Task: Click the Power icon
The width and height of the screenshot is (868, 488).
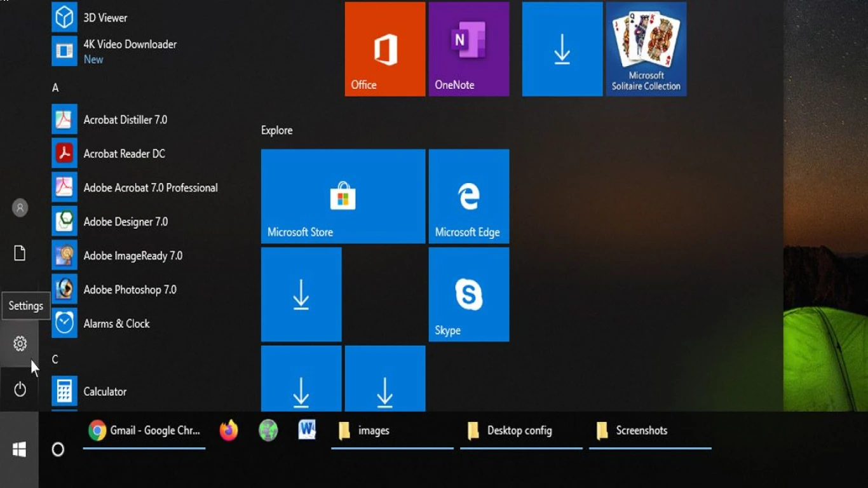Action: point(20,389)
